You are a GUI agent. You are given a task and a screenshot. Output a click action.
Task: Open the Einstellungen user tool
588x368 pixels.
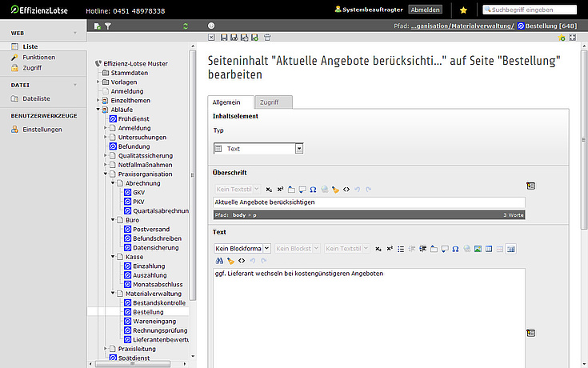[42, 130]
